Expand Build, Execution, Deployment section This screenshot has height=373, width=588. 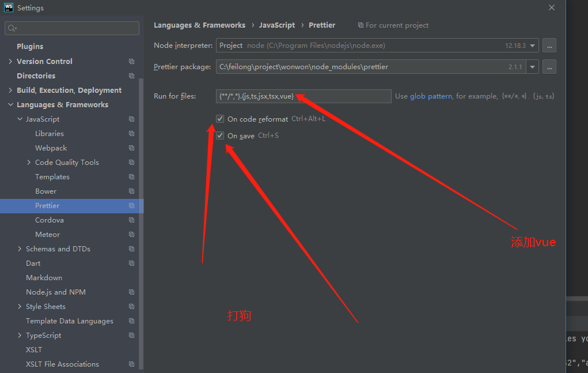[10, 90]
